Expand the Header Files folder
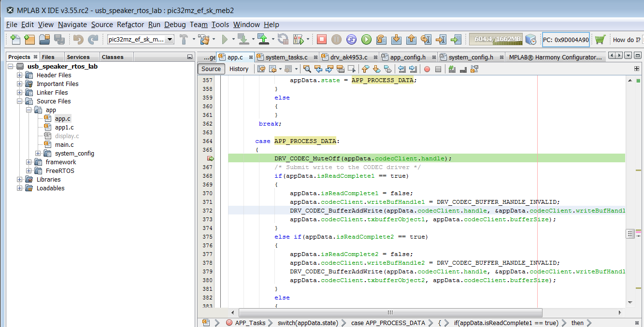The width and height of the screenshot is (644, 327). click(x=20, y=75)
